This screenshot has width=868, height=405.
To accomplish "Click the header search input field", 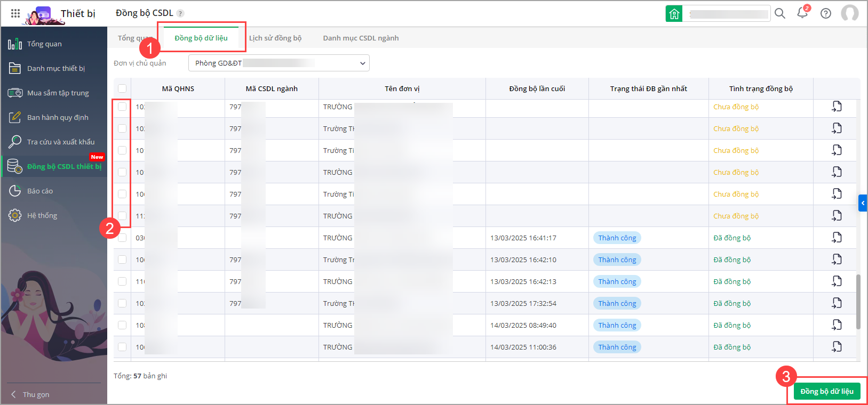I will coord(727,13).
